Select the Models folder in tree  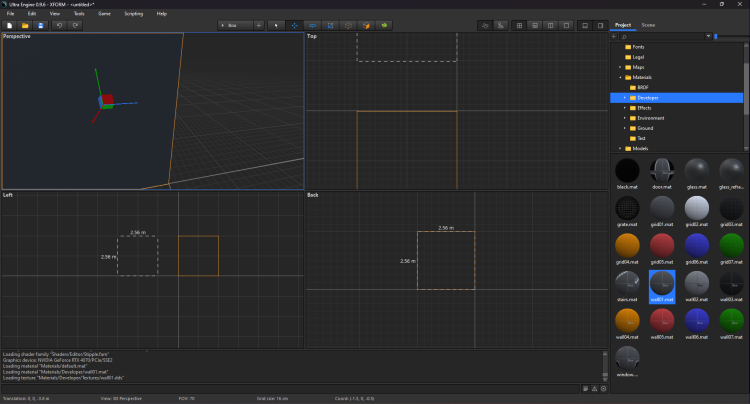[x=641, y=148]
